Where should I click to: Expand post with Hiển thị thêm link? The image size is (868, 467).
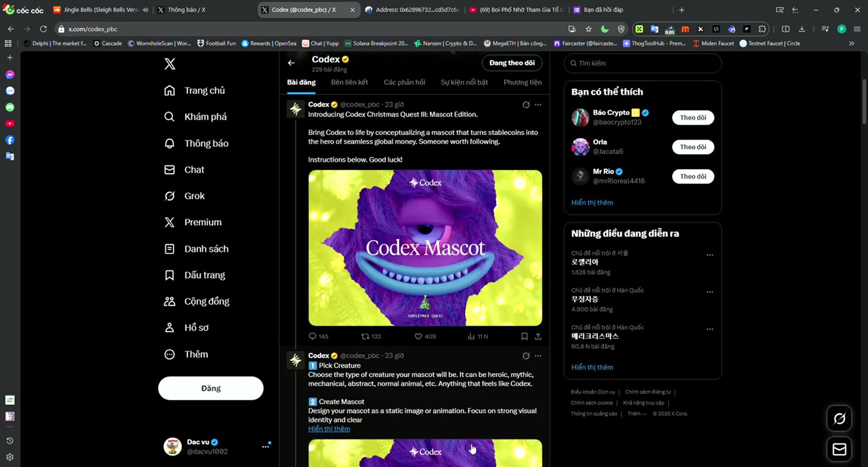point(329,429)
